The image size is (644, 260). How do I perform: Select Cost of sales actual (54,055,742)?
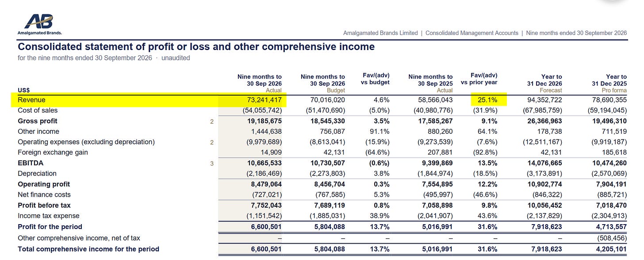coord(262,110)
